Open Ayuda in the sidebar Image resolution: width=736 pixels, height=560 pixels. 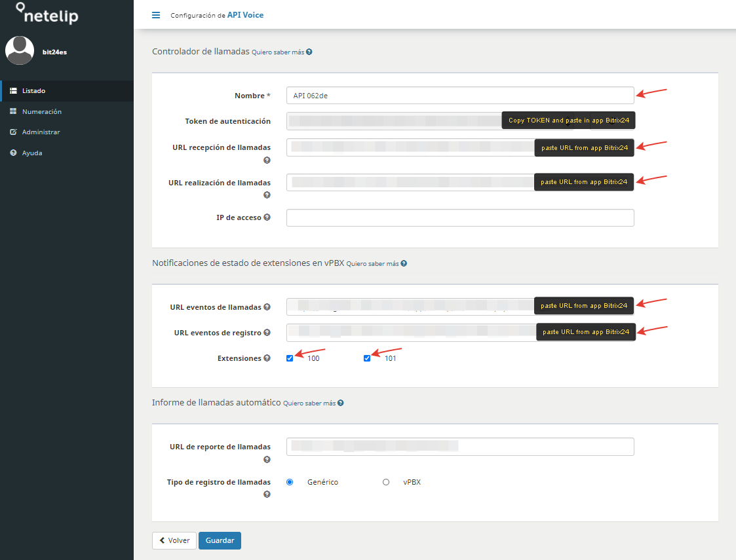click(x=67, y=153)
